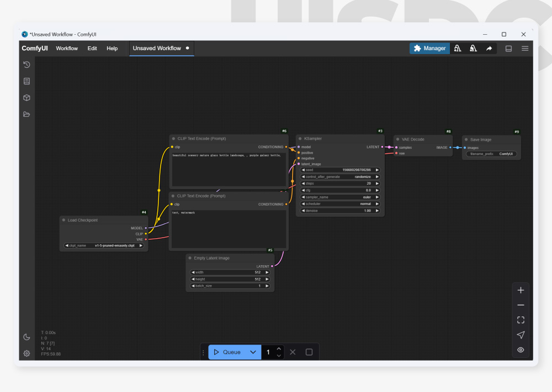Fit view with the frame icon
Viewport: 552px width, 392px height.
(x=521, y=320)
